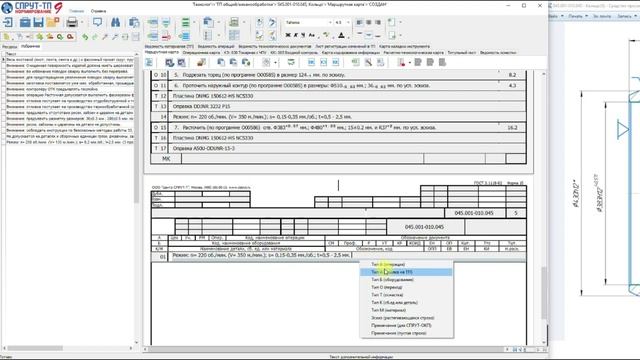Select row 13 Оправка DDJNR 3232 P15
Screen dimensions: 640x360
coord(338,107)
